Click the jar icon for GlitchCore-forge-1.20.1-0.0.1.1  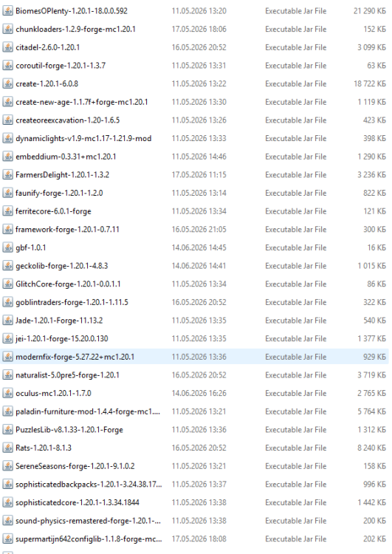8,284
